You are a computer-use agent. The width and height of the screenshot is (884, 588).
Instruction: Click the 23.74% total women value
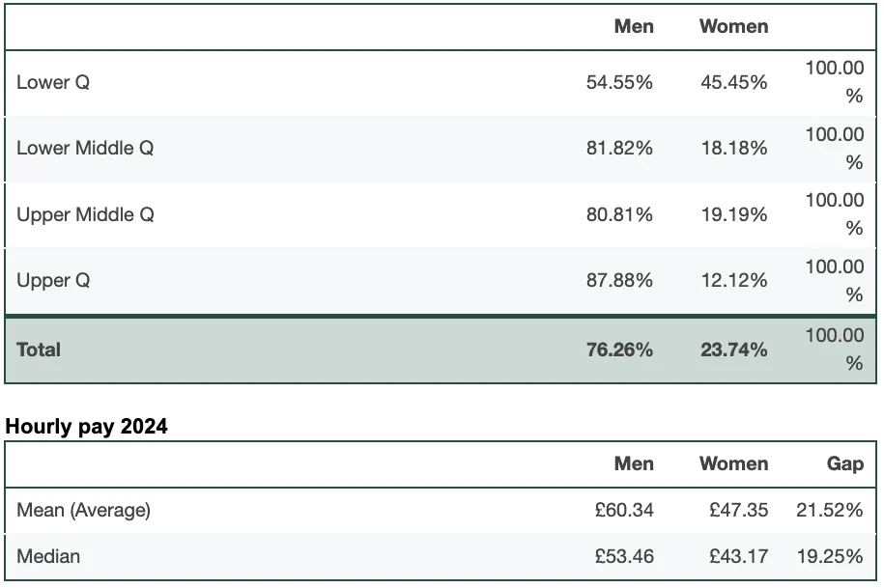click(733, 350)
